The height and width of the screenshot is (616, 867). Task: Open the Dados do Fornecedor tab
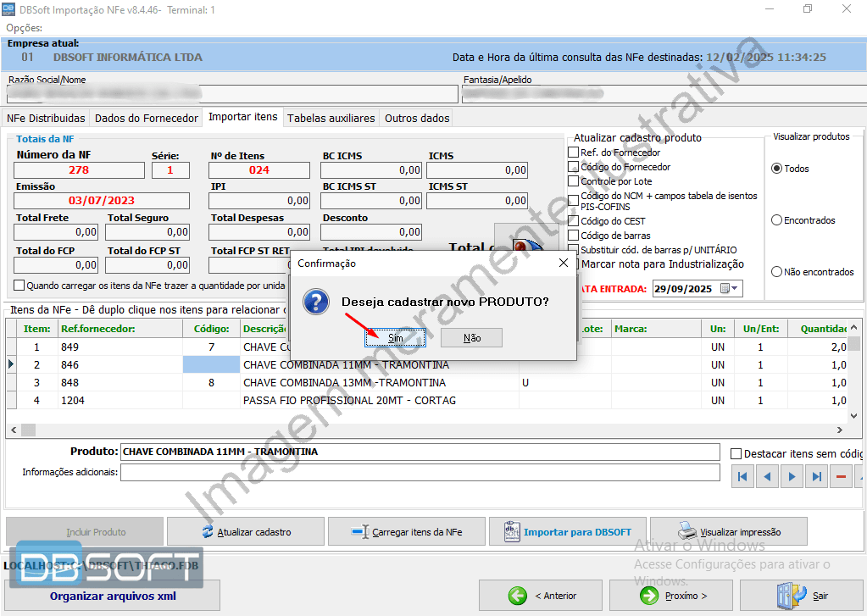(147, 119)
